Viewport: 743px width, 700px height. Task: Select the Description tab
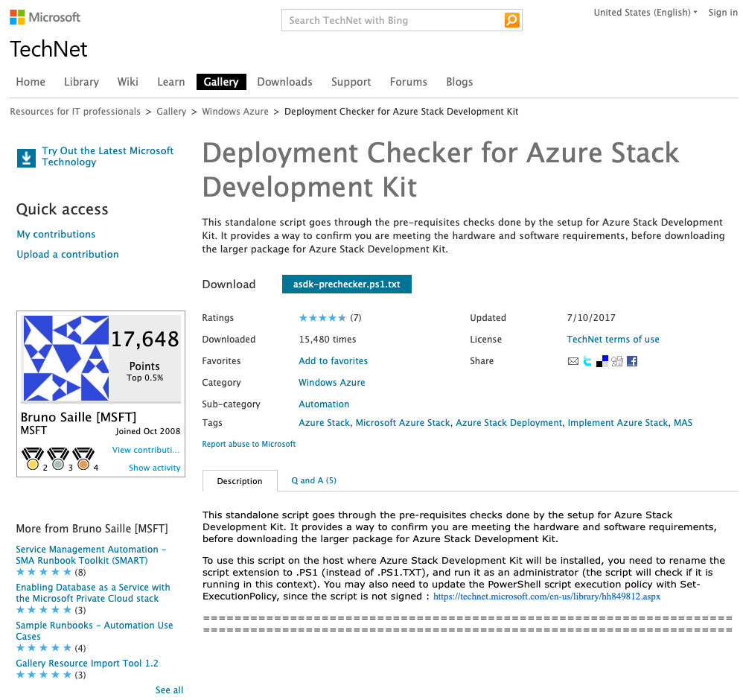[x=240, y=481]
